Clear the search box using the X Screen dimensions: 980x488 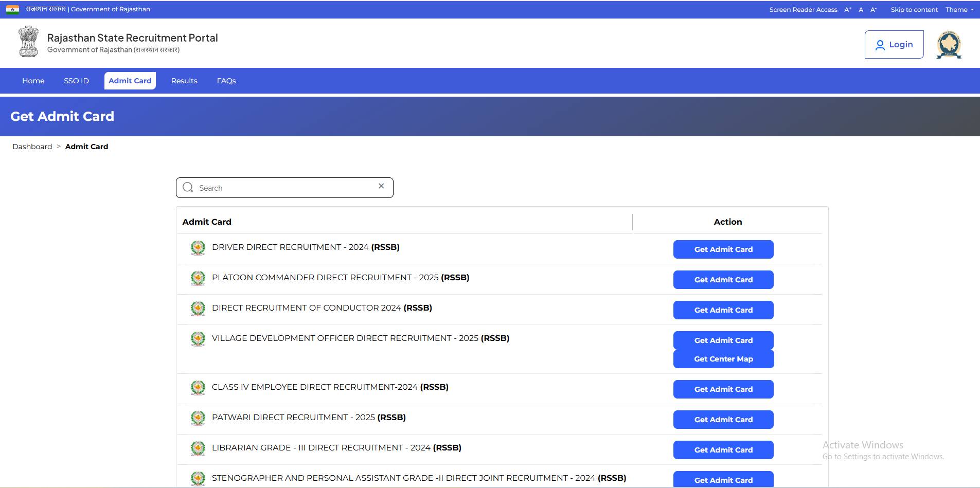point(381,186)
